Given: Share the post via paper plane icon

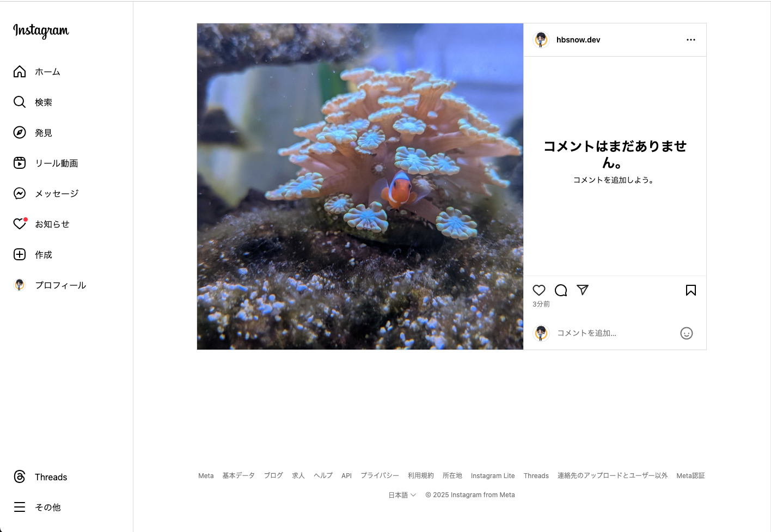Looking at the screenshot, I should coord(583,290).
